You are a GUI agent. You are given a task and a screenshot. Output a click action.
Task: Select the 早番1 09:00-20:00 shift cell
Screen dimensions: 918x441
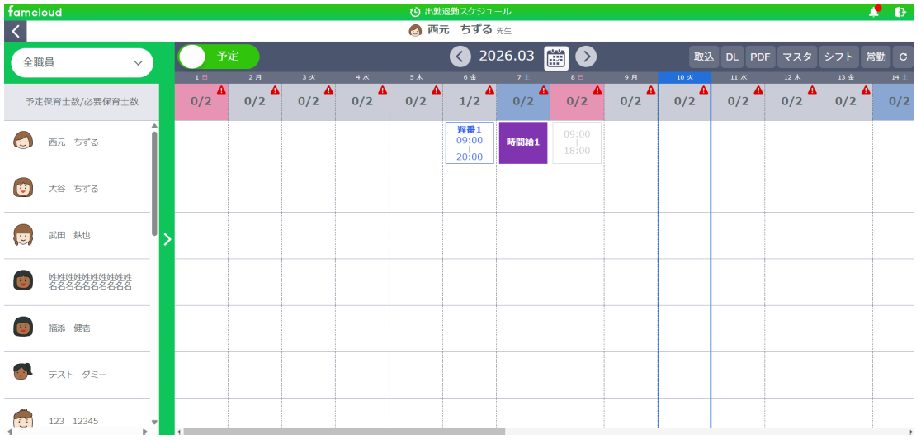(469, 143)
